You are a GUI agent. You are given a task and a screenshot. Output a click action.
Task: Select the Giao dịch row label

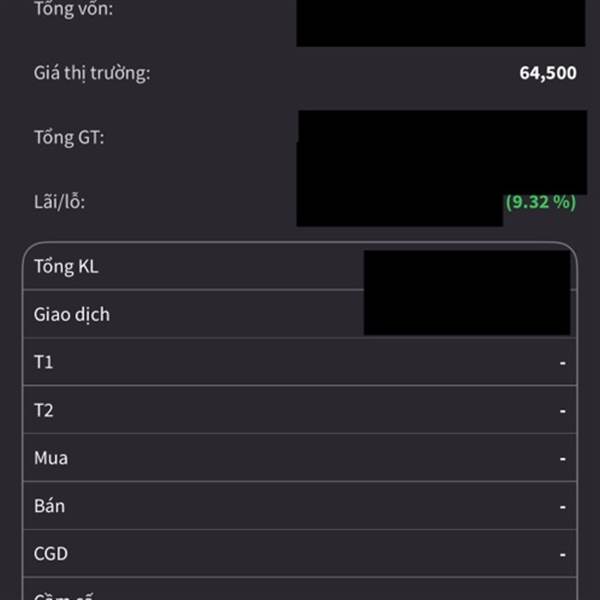pos(72,315)
